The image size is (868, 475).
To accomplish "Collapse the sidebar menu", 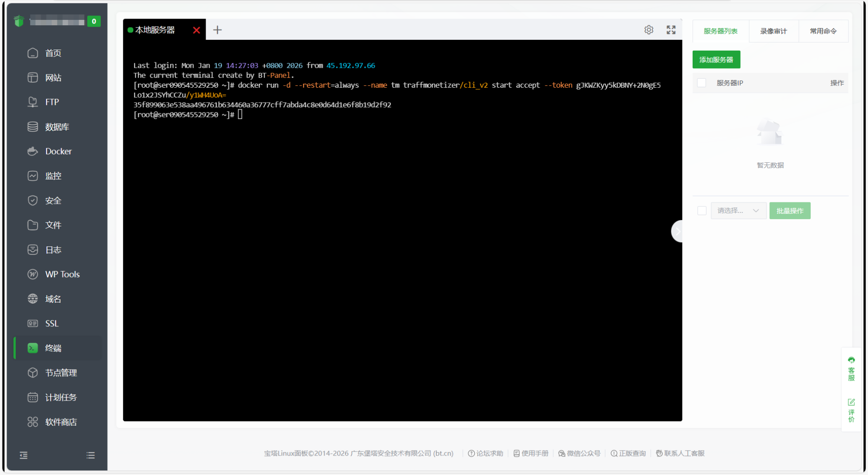I will [x=24, y=455].
